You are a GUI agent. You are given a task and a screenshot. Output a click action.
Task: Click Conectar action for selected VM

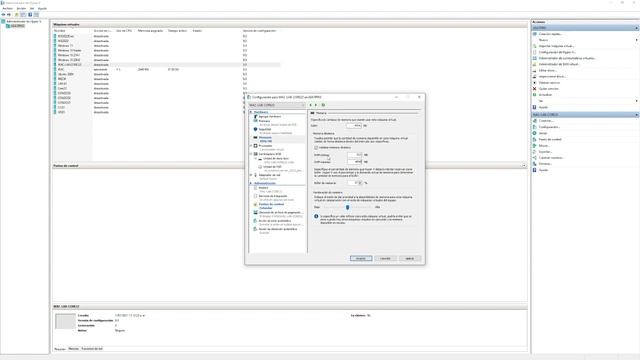click(545, 121)
